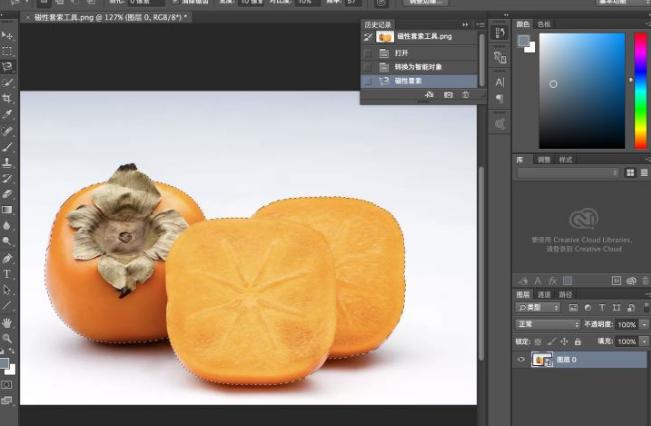Open the layer opacity 100% dropdown arrow
The width and height of the screenshot is (651, 426).
pyautogui.click(x=644, y=325)
